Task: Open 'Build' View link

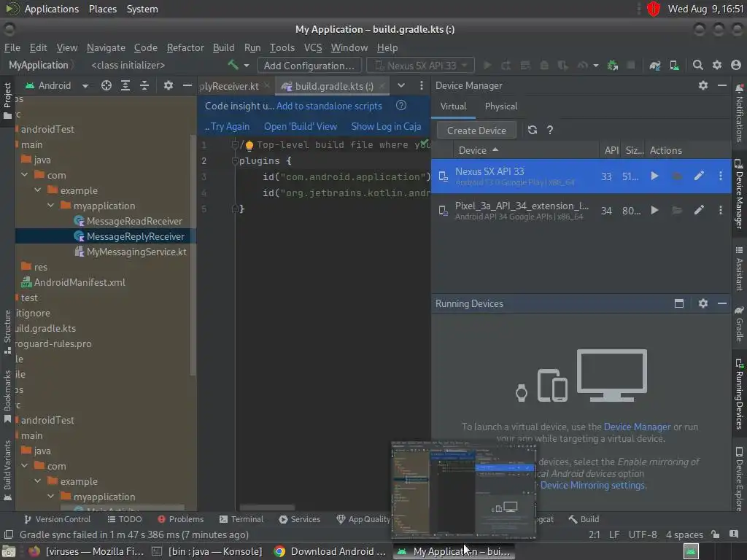Action: (301, 126)
